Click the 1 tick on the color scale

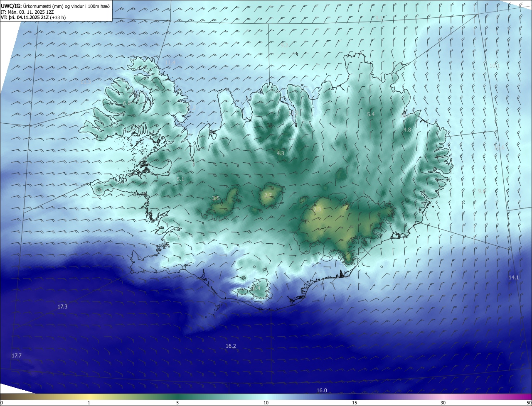click(x=89, y=403)
